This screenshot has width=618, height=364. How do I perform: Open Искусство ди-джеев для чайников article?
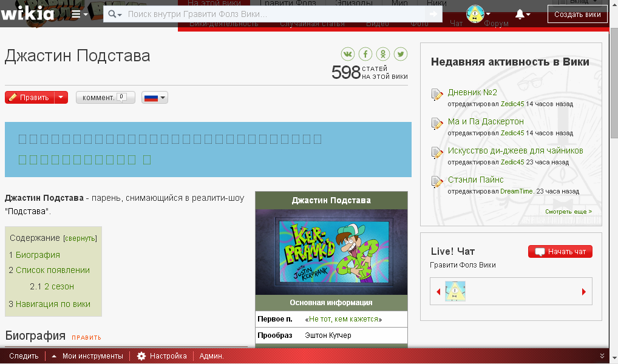(515, 150)
